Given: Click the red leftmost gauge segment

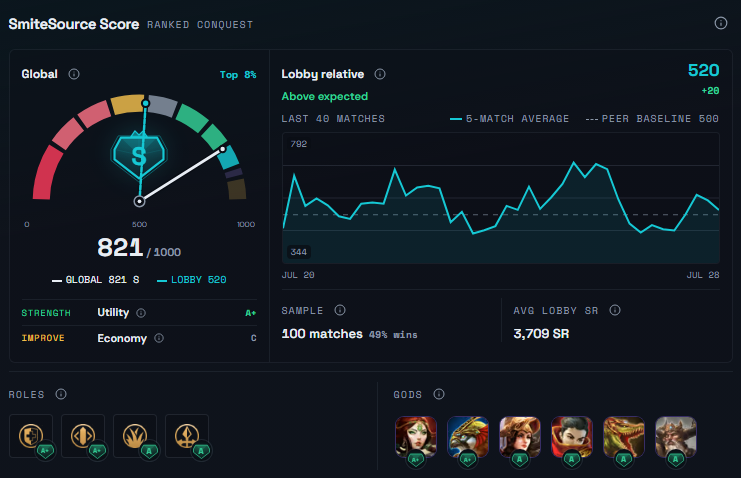Looking at the screenshot, I should click(47, 174).
